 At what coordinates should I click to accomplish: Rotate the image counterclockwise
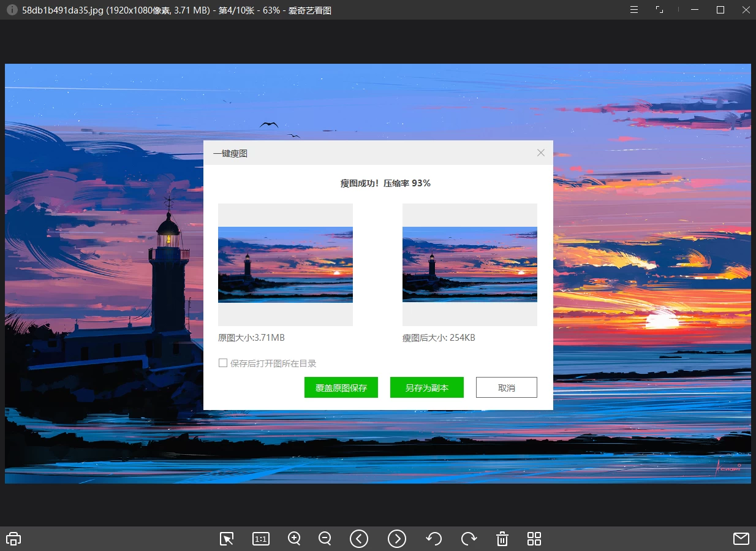coord(434,538)
